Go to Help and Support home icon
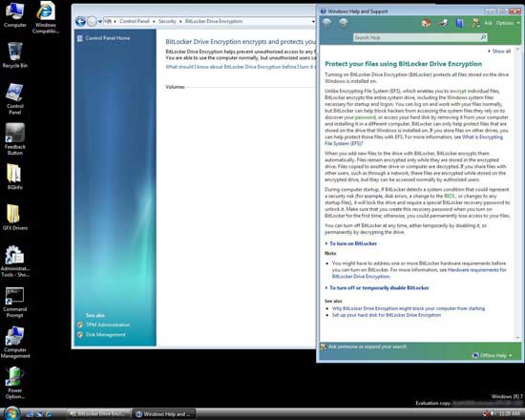The height and width of the screenshot is (420, 525). pos(427,23)
